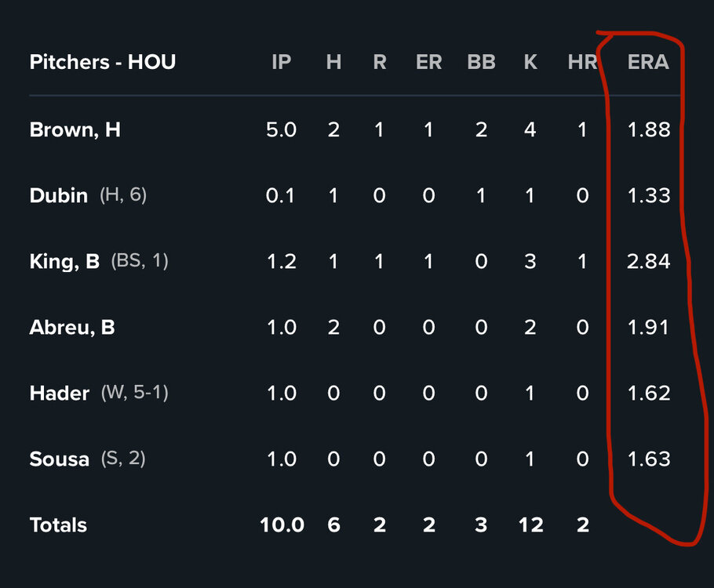The image size is (714, 588).
Task: Click the ER column header
Action: pos(428,62)
